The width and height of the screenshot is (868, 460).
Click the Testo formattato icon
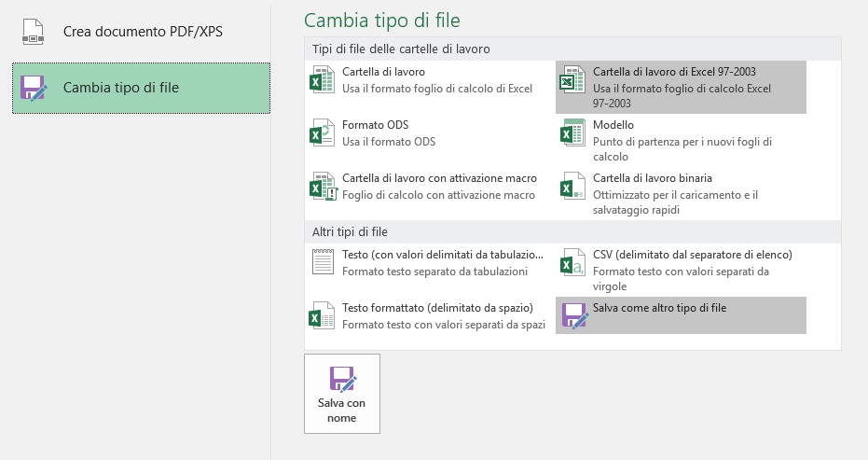322,316
